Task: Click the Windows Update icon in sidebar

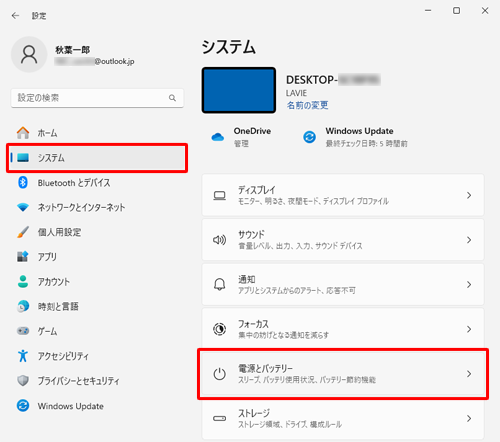Action: [23, 406]
